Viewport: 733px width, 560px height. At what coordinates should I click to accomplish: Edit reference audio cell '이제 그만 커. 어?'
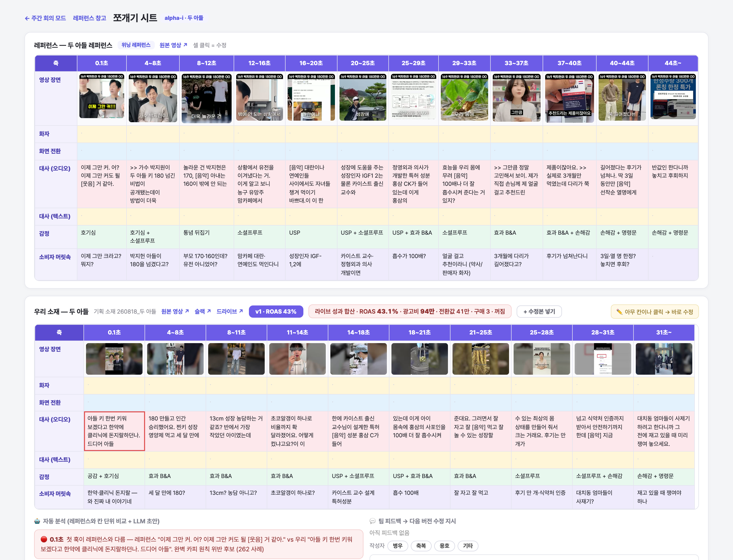tap(102, 184)
